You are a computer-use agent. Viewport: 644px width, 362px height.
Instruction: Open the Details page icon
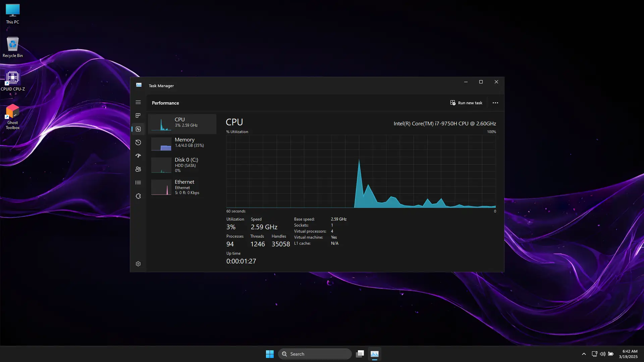click(138, 183)
